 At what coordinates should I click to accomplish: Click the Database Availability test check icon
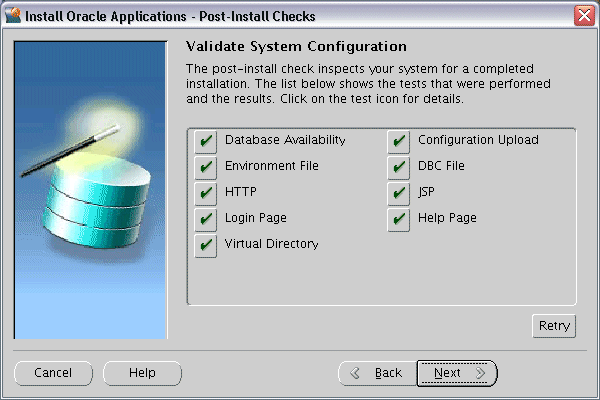pyautogui.click(x=205, y=141)
